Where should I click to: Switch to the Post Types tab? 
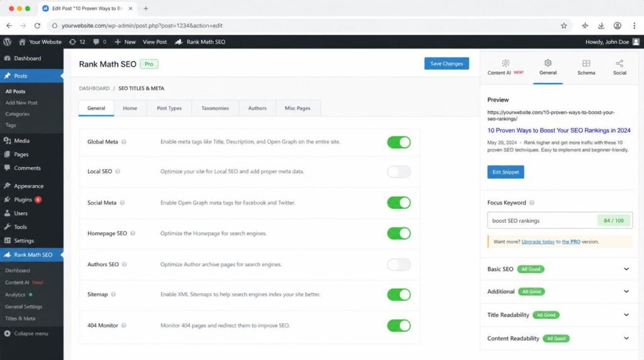[x=169, y=108]
